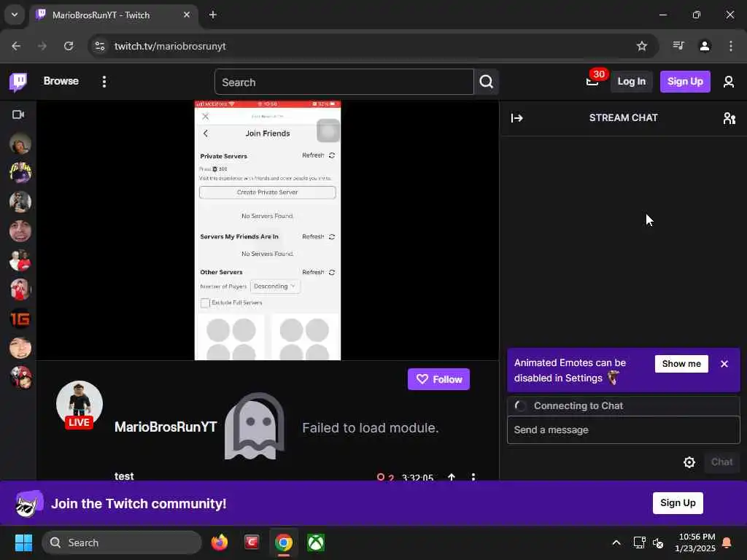The image size is (747, 560).
Task: Open the MarioBrosRunYT live avatar
Action: [x=79, y=404]
